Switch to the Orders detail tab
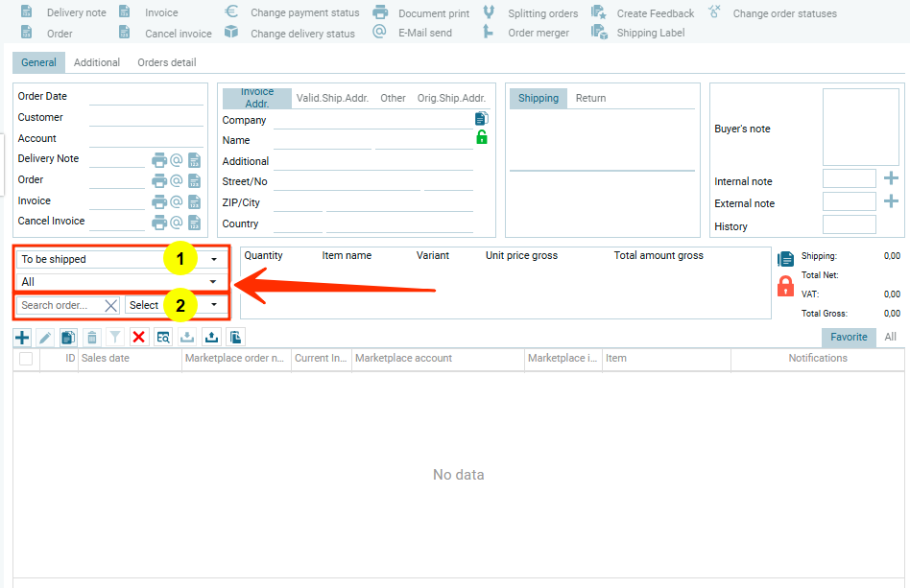 (x=166, y=62)
